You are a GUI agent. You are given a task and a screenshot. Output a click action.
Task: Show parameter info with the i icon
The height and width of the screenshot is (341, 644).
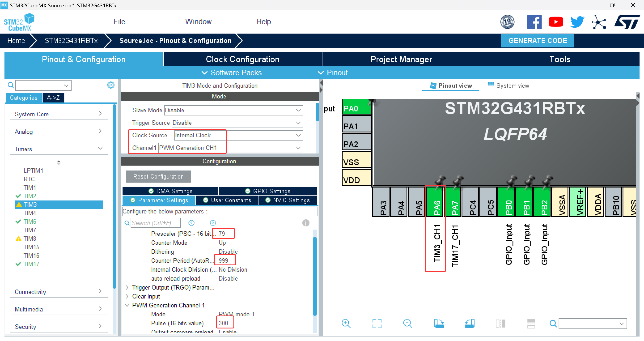[x=305, y=223]
